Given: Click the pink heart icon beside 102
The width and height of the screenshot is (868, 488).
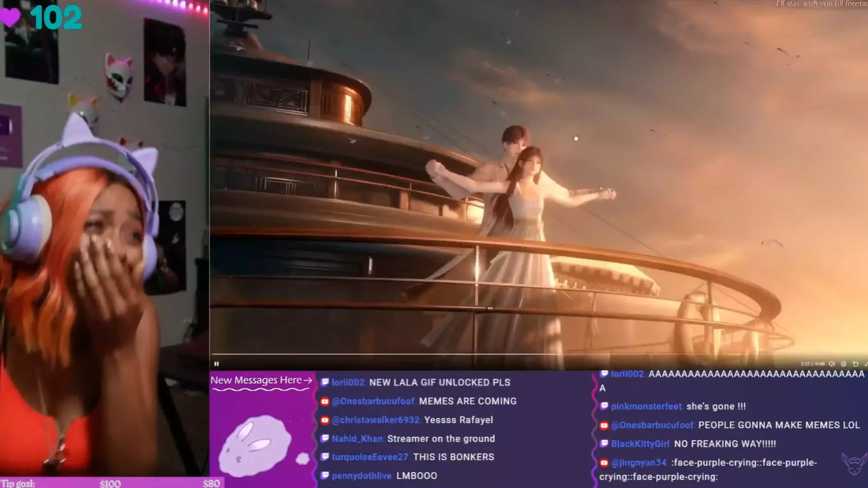Looking at the screenshot, I should [x=10, y=17].
